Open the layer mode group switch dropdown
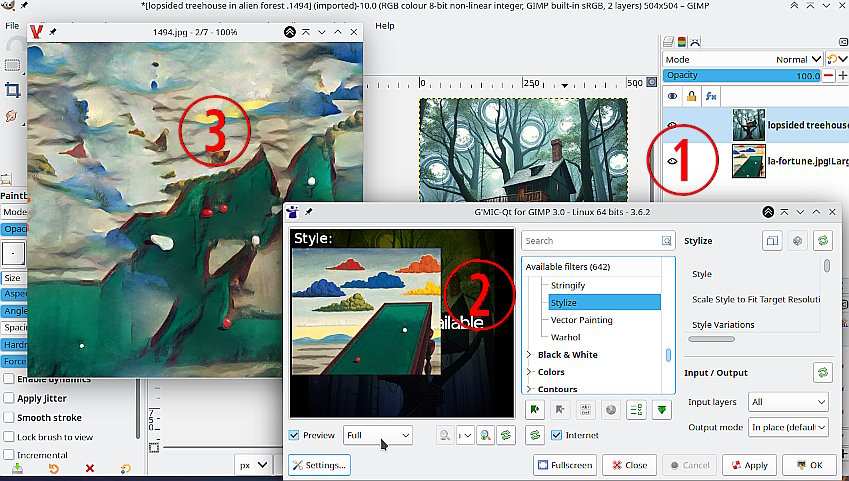The width and height of the screenshot is (849, 481). [837, 59]
